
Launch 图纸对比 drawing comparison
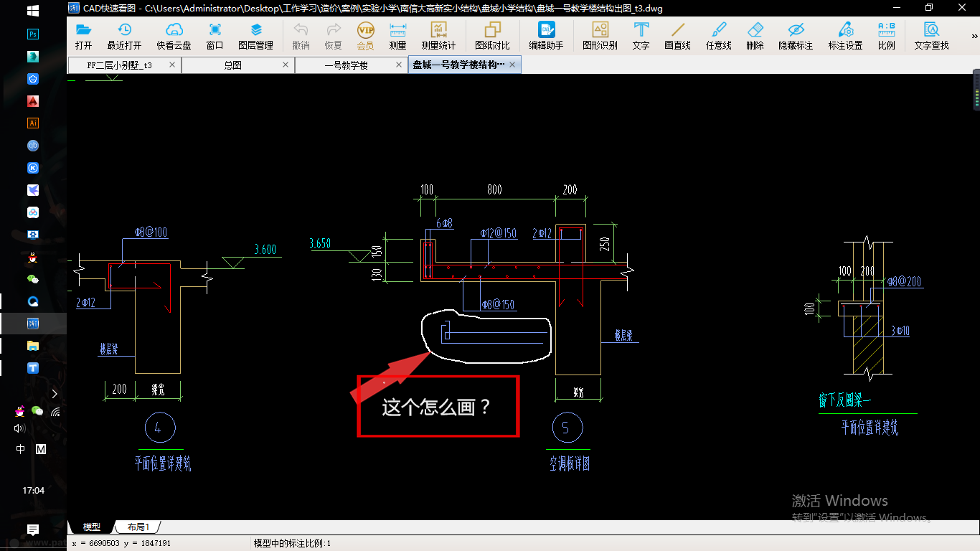coord(492,36)
